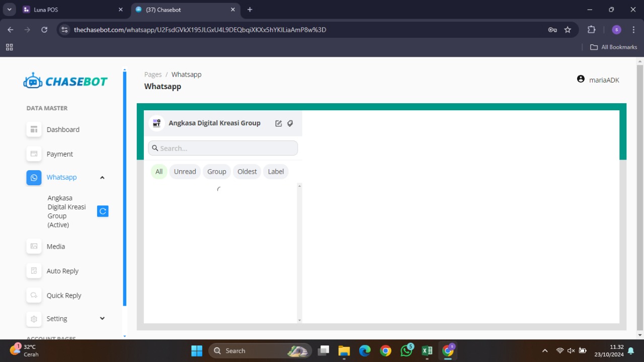Screen dimensions: 644x362
Task: Collapse the Whatsapp sidebar menu
Action: pyautogui.click(x=102, y=177)
